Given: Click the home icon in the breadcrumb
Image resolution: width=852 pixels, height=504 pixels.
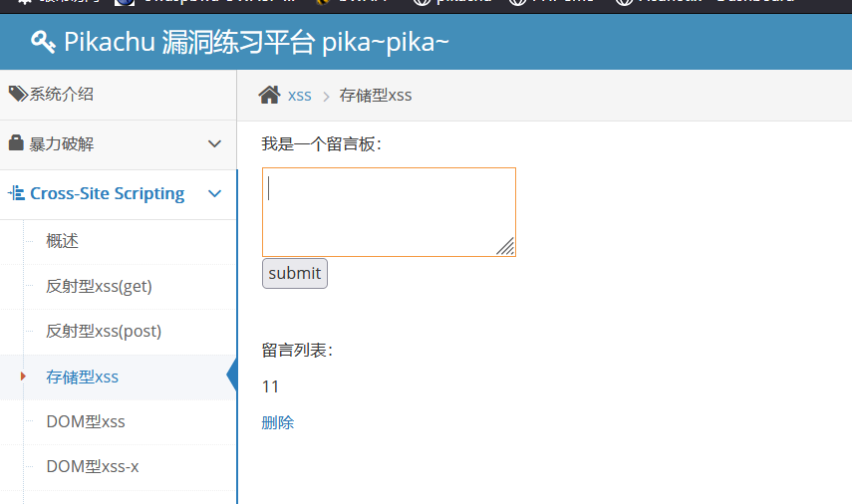Looking at the screenshot, I should tap(269, 95).
